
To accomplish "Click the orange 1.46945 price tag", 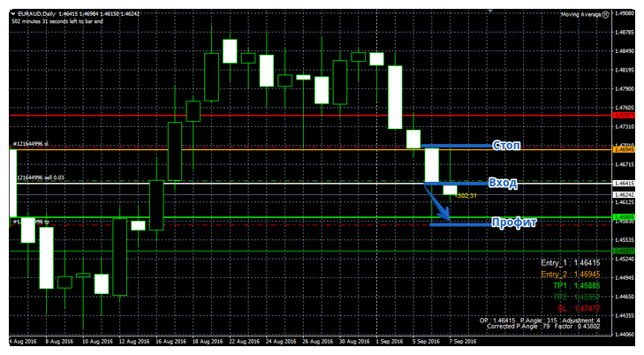I will [627, 149].
